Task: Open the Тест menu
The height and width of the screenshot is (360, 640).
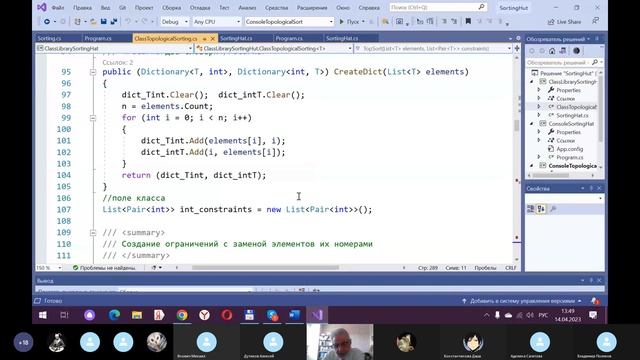Action: [x=224, y=8]
